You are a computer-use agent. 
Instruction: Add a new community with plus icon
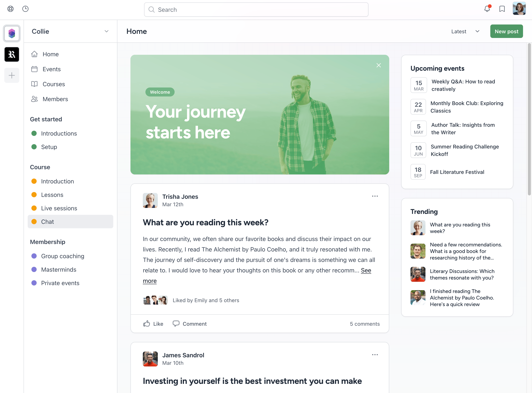(x=12, y=75)
